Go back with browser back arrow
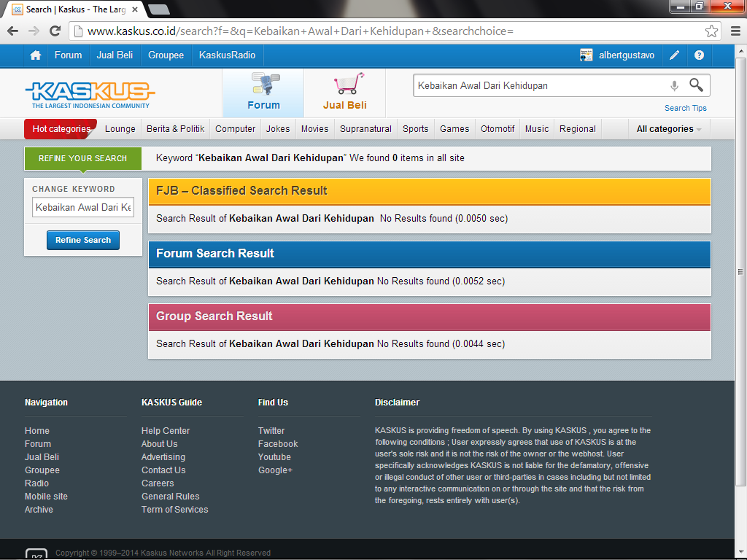The width and height of the screenshot is (747, 560). tap(13, 31)
